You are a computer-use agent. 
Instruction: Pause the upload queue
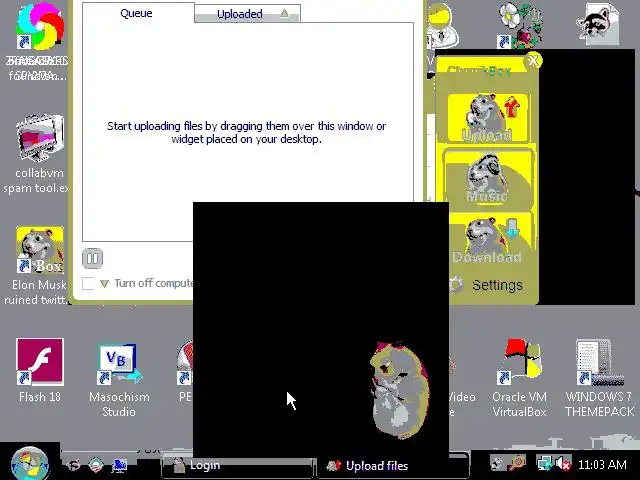tap(92, 258)
